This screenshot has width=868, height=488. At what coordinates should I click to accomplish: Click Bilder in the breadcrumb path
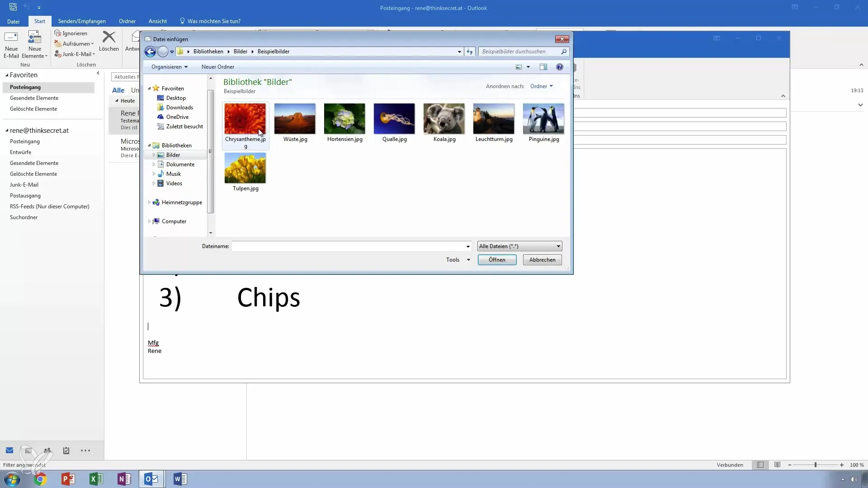point(241,52)
